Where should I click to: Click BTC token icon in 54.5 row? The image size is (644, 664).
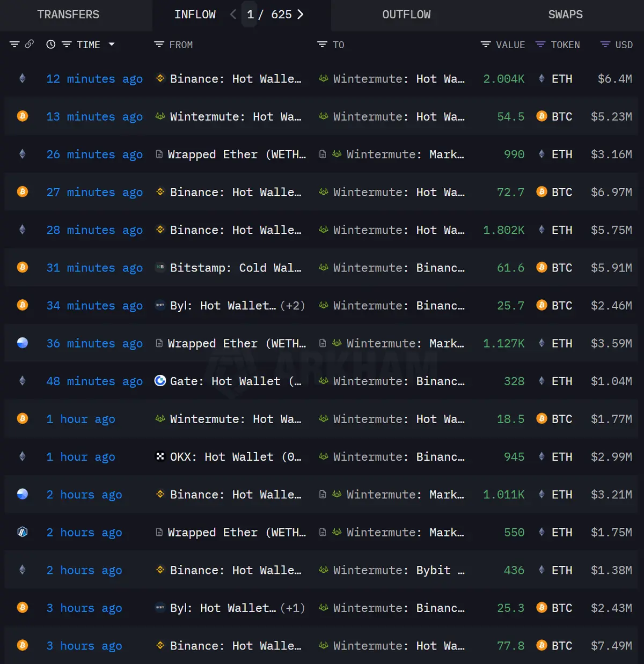541,116
